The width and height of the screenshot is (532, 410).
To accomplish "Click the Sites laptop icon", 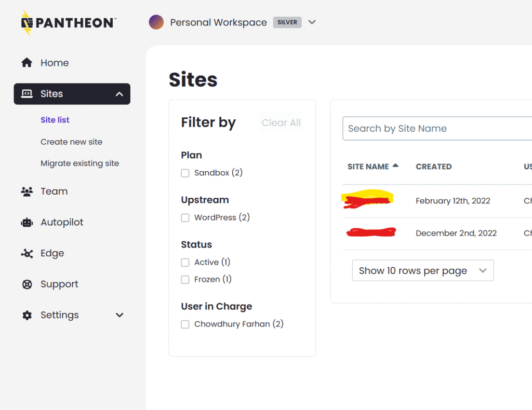I will coord(27,93).
